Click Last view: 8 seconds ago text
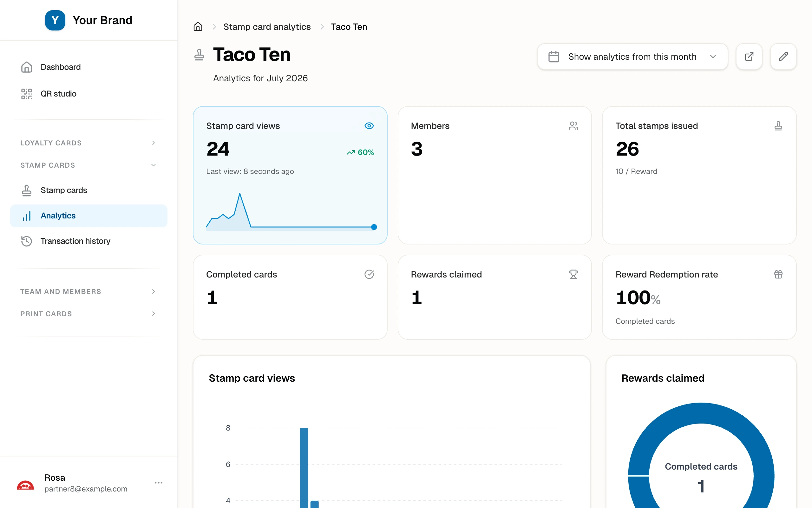The height and width of the screenshot is (508, 812). click(250, 171)
